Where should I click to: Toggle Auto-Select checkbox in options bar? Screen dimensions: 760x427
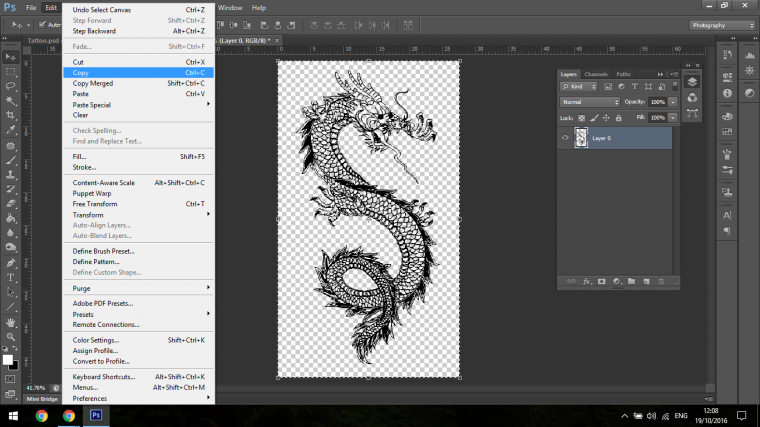42,25
